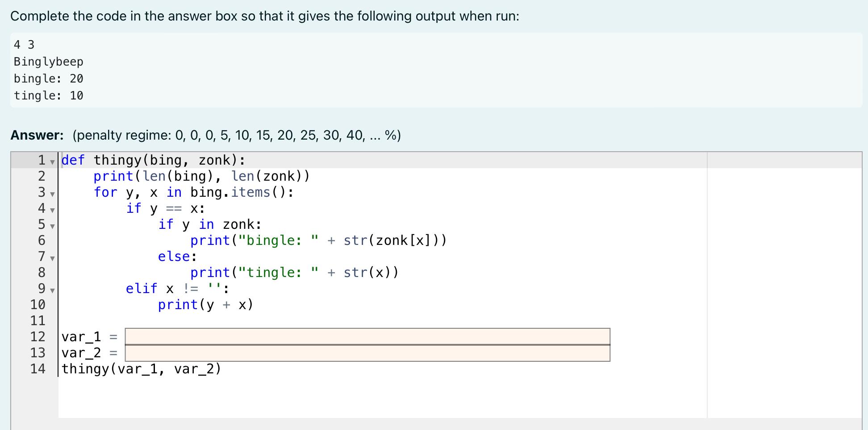Collapse the thingy function definition fold

[52, 162]
